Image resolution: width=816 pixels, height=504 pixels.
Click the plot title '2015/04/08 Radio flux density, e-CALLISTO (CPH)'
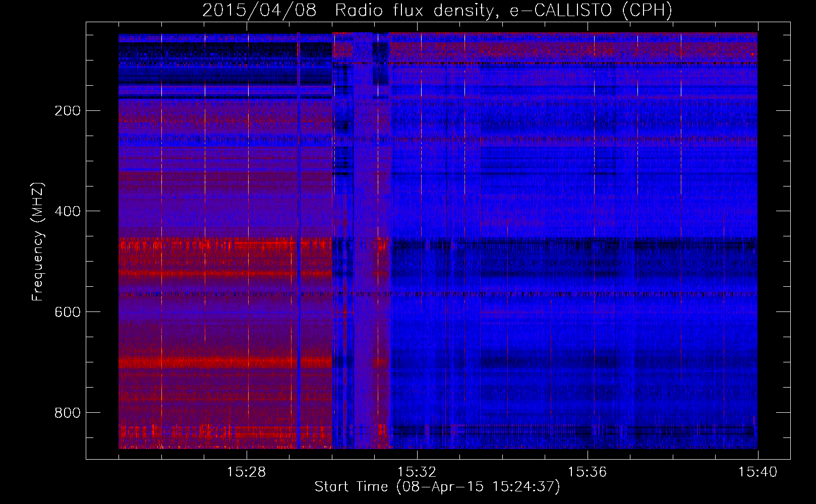437,11
